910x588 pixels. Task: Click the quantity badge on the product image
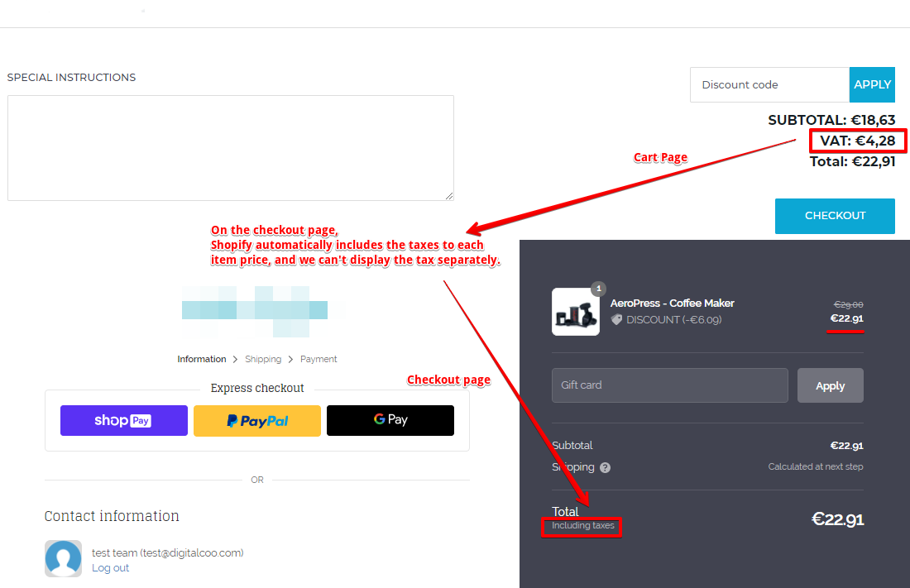[x=599, y=289]
